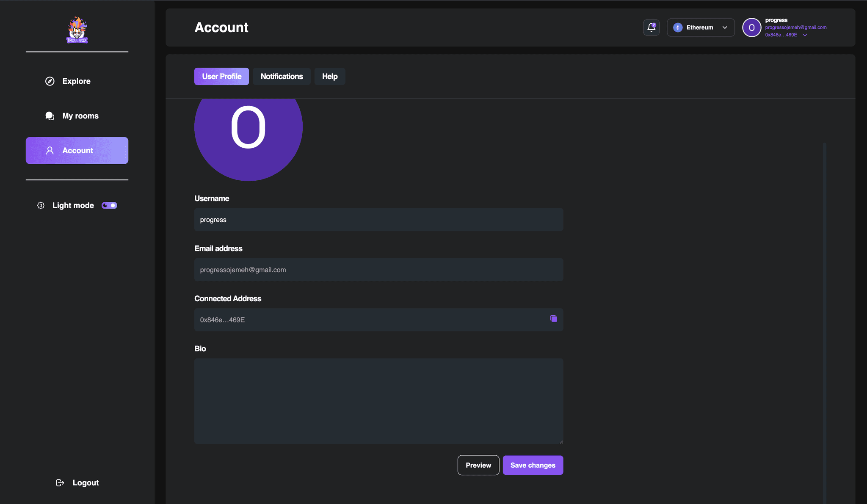
Task: Open My rooms chat icon
Action: click(x=50, y=116)
